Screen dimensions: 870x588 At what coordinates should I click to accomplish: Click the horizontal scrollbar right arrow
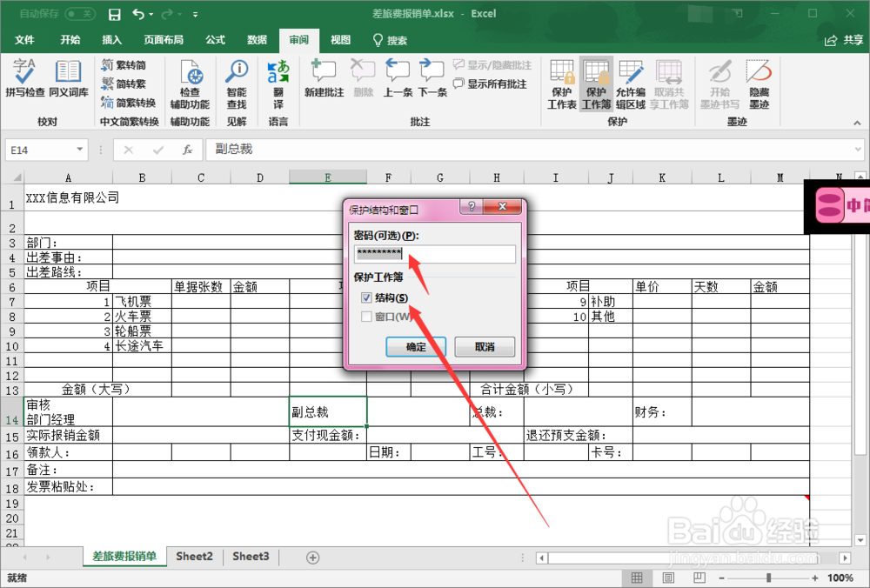pyautogui.click(x=845, y=558)
